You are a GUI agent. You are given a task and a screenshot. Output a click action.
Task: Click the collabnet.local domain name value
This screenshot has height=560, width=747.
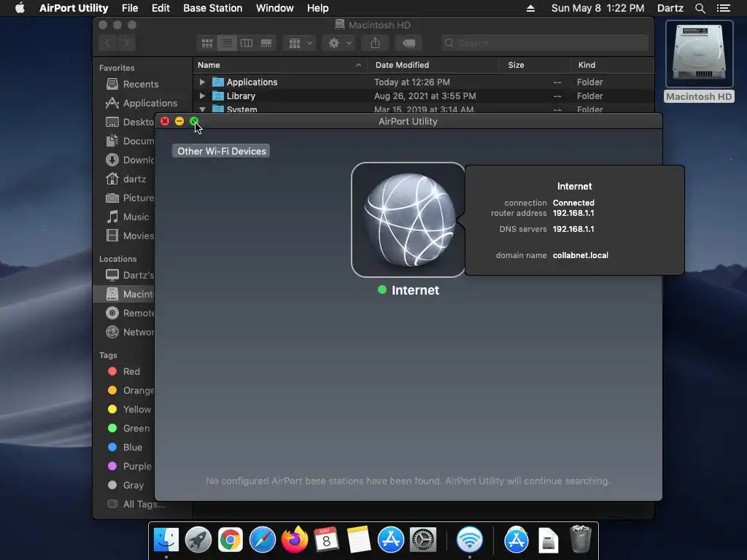[x=580, y=255]
